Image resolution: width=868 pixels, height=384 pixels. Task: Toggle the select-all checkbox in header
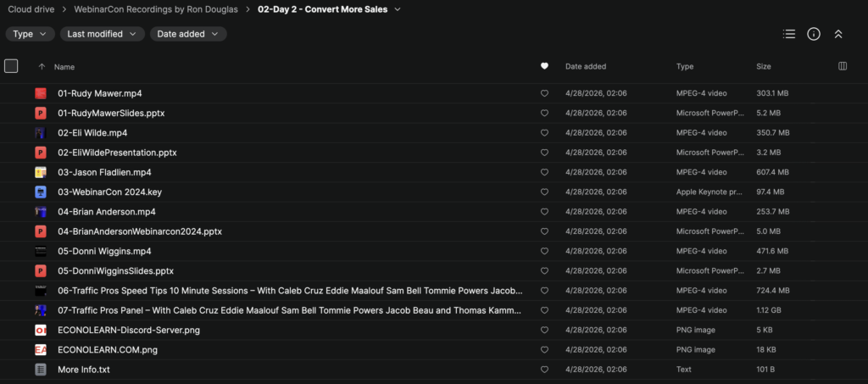(11, 66)
